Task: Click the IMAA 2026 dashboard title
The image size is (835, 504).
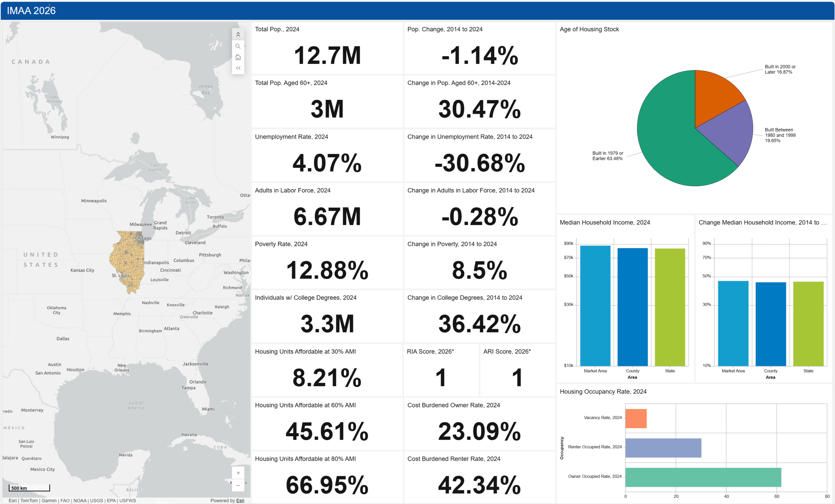Action: (x=31, y=10)
